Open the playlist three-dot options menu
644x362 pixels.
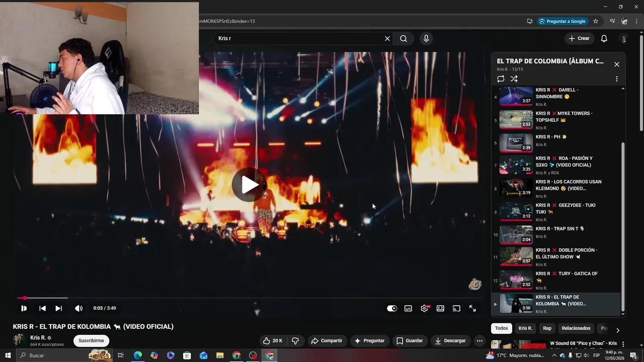[x=617, y=79]
